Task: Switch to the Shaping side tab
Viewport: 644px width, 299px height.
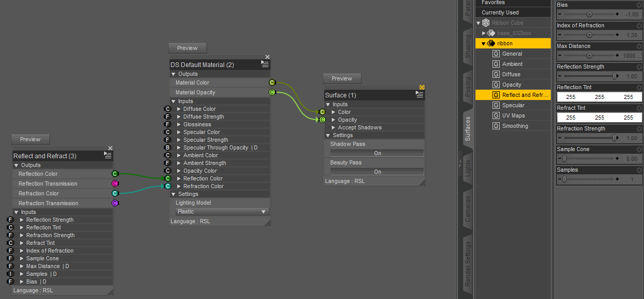Action: 468,46
